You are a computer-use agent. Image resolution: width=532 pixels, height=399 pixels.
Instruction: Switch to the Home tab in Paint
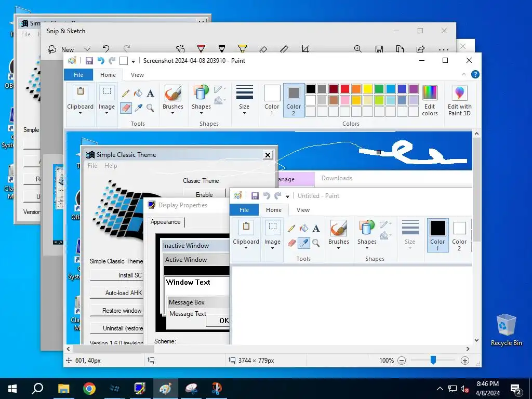[x=108, y=75]
